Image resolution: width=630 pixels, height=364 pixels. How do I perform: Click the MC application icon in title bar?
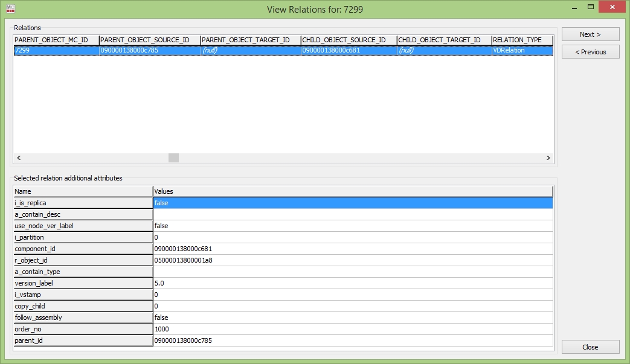click(x=10, y=9)
